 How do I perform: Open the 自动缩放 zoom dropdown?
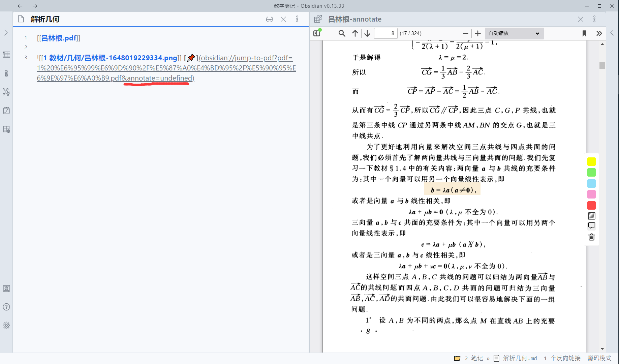[x=514, y=33]
